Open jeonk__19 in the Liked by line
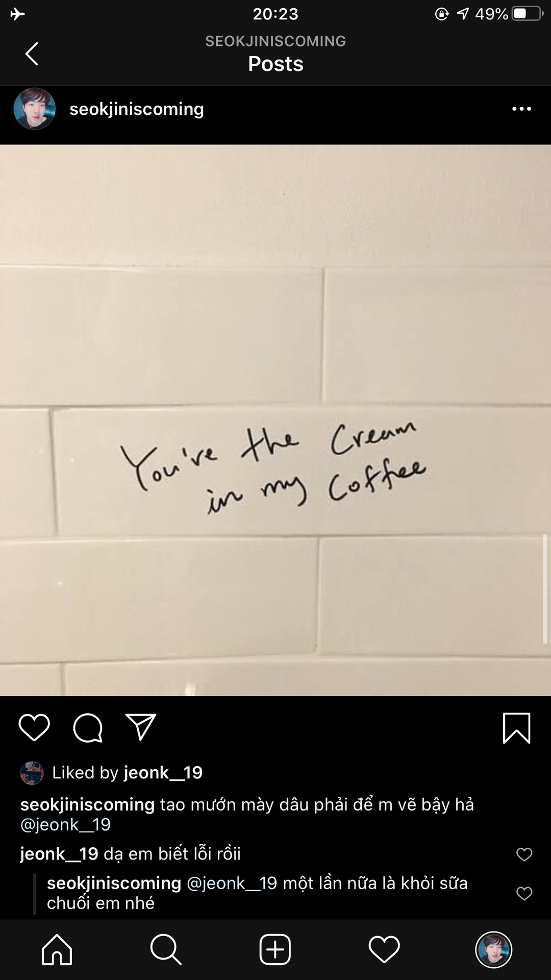Image resolution: width=551 pixels, height=980 pixels. (x=163, y=772)
